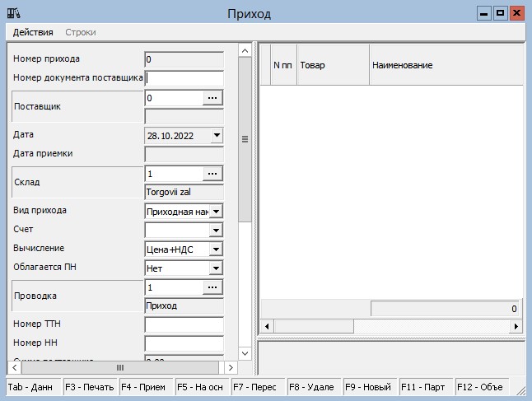The height and width of the screenshot is (401, 532).
Task: Click the app icon in title bar
Action: point(14,13)
